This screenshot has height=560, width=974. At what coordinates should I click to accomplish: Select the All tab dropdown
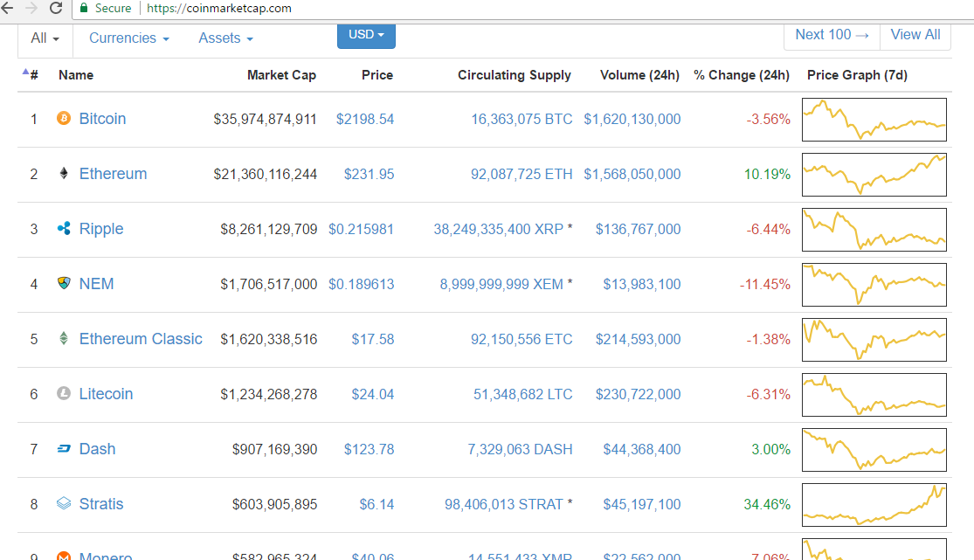(x=45, y=38)
